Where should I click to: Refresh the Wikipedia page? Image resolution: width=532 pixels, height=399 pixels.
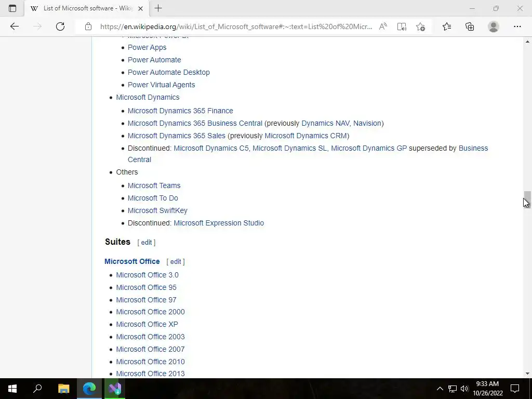(60, 26)
